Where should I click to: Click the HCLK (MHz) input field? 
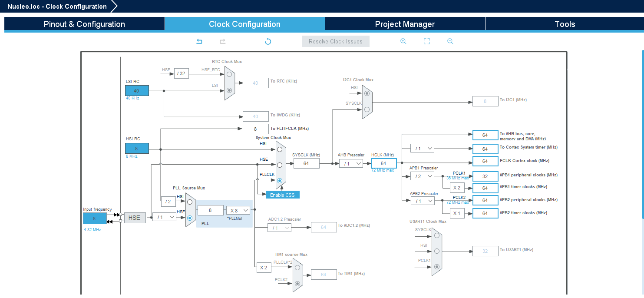[383, 163]
